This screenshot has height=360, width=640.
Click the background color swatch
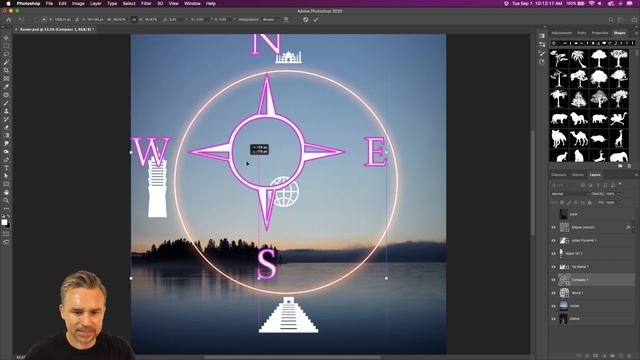click(8, 225)
